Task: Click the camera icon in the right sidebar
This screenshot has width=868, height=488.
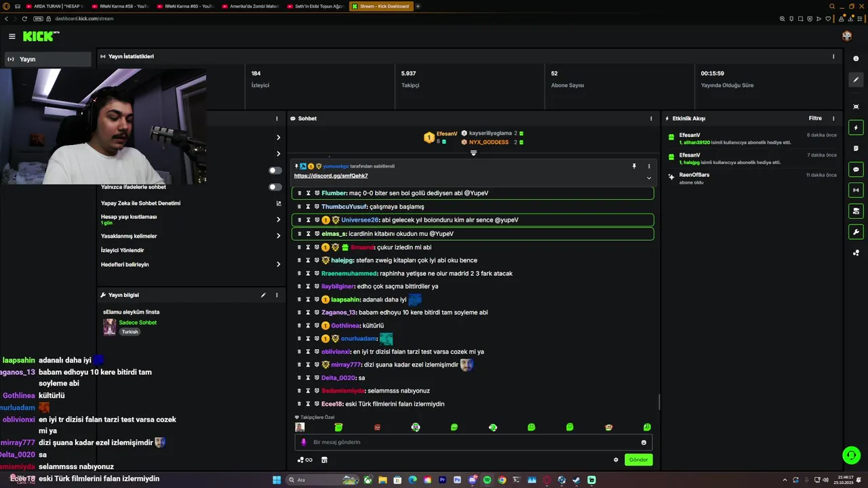Action: (x=856, y=211)
